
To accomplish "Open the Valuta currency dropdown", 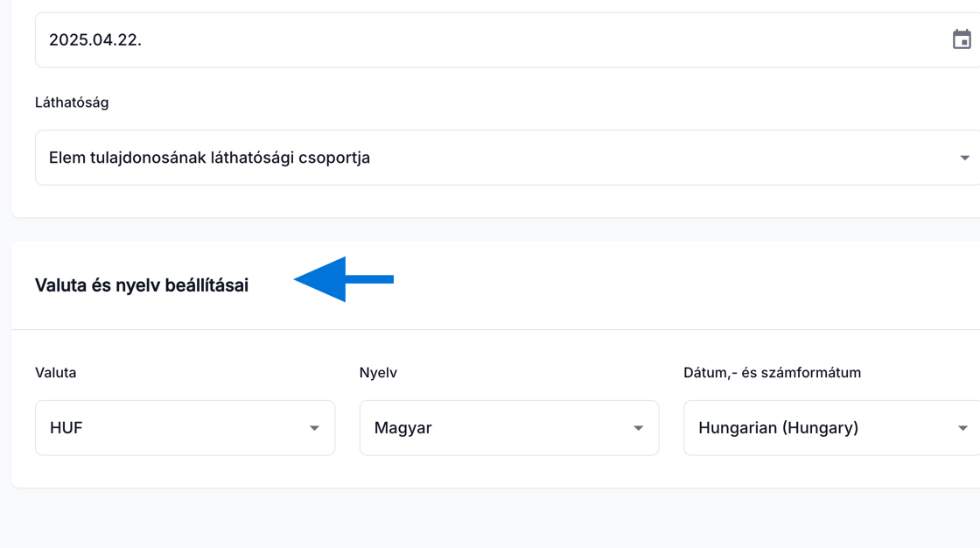I will 185,428.
